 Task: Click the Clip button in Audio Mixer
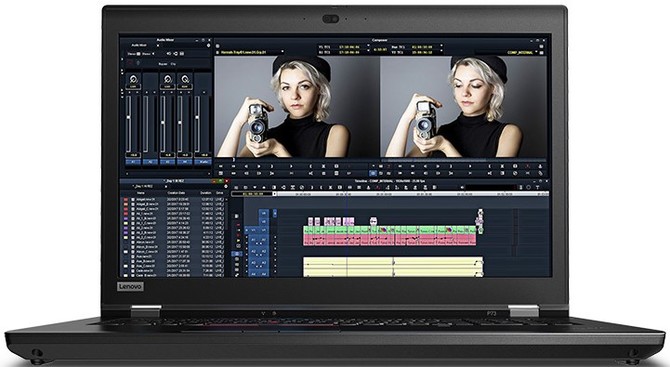(173, 64)
